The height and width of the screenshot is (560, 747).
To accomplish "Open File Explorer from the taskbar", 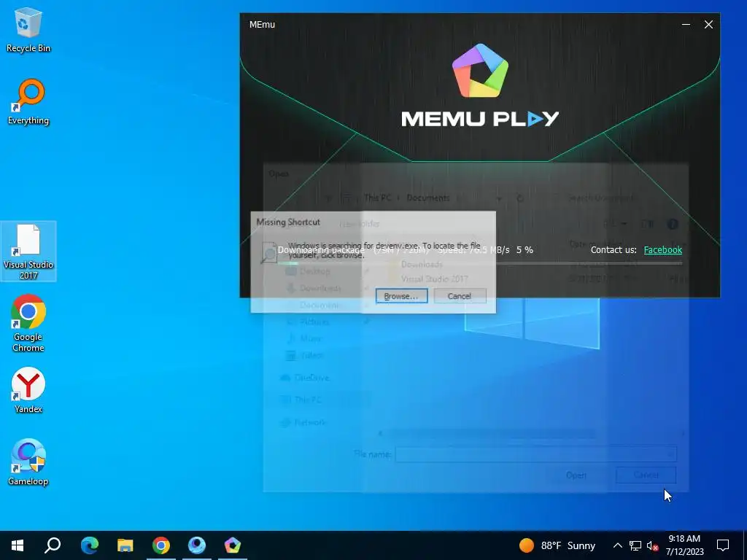I will pos(125,545).
